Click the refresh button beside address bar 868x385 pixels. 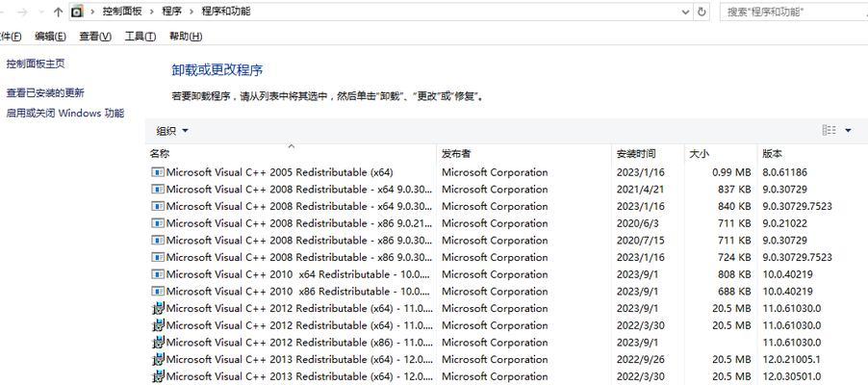[702, 12]
